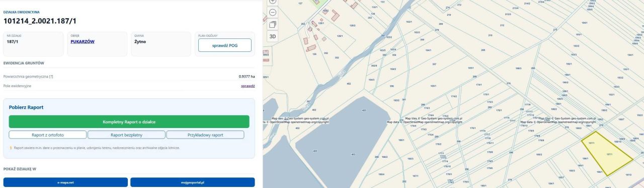Click the 187/1 value under NR DZIAŁKI

(x=13, y=41)
